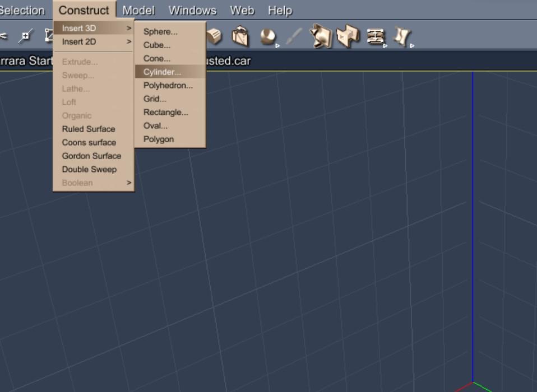Click the greyed Organic entry
Image resolution: width=537 pixels, height=392 pixels.
pos(93,115)
